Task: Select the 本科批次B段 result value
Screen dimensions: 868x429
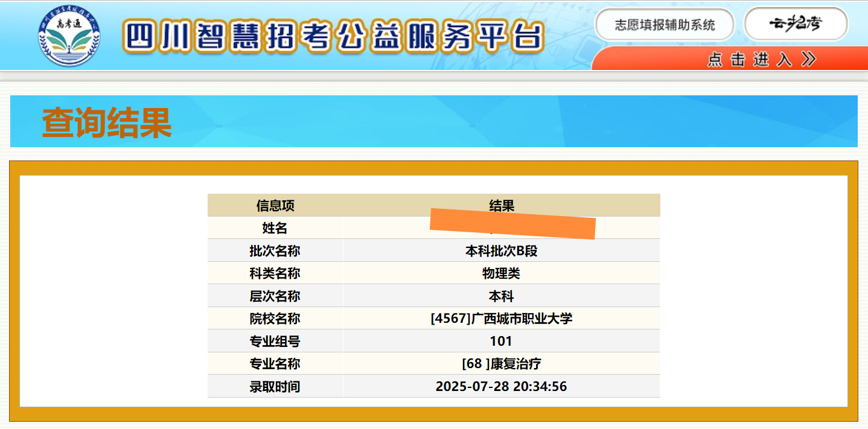Action: click(501, 251)
